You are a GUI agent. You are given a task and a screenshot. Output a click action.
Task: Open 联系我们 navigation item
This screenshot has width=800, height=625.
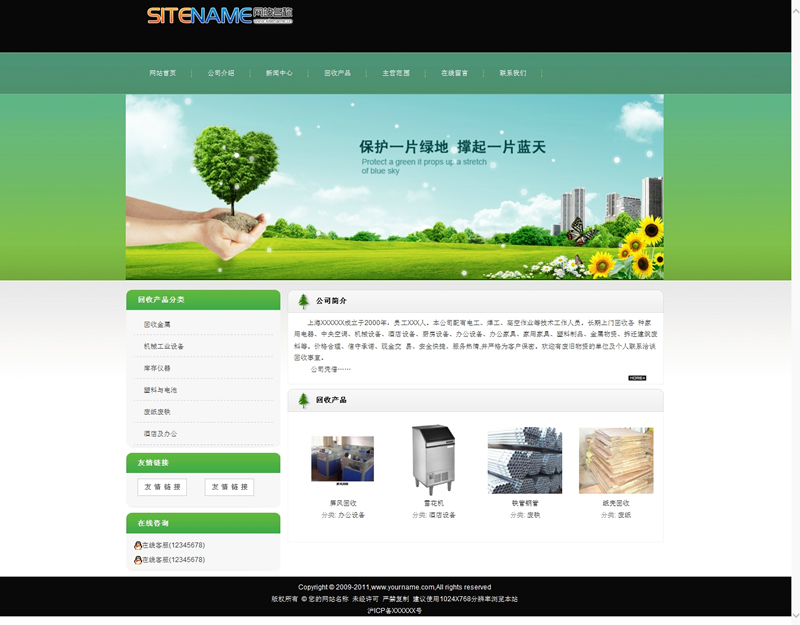pyautogui.click(x=513, y=73)
